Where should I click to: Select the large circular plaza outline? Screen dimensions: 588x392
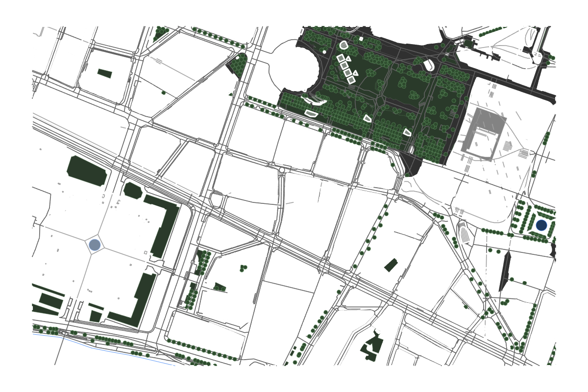[294, 67]
